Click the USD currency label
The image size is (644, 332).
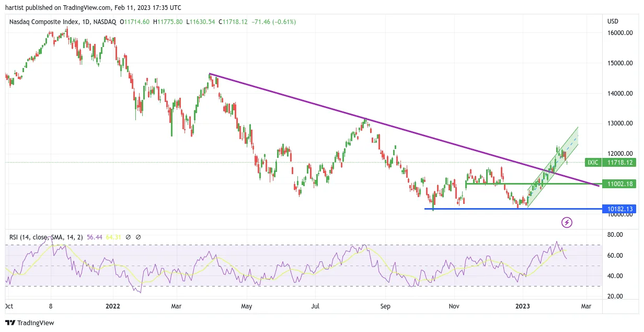click(x=613, y=21)
